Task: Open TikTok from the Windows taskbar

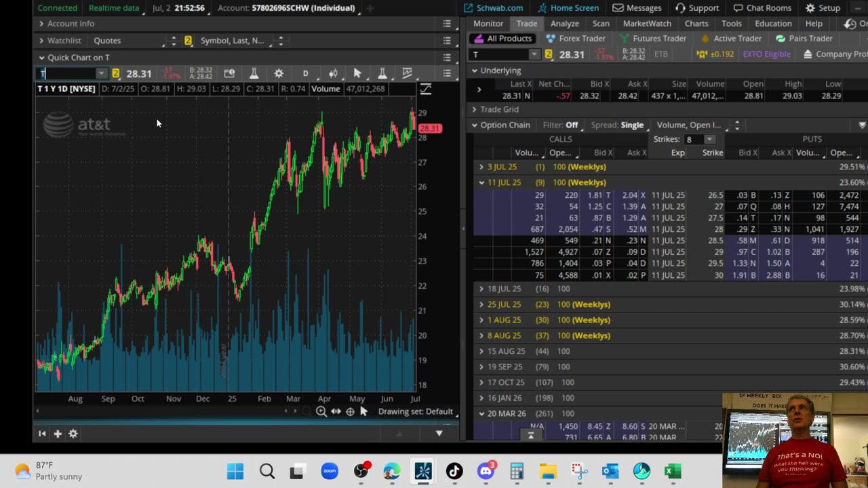Action: (454, 471)
